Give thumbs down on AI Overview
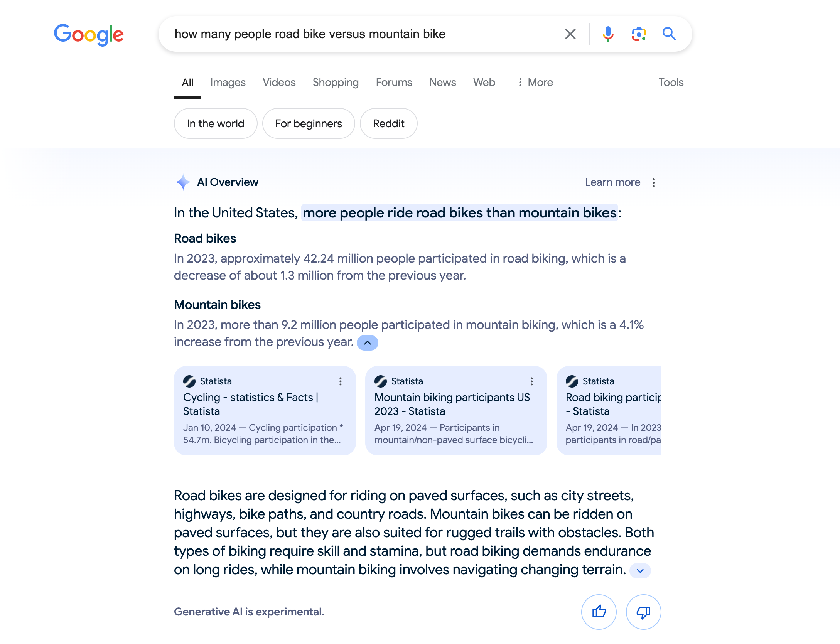Viewport: 840px width, 644px height. coord(643,612)
